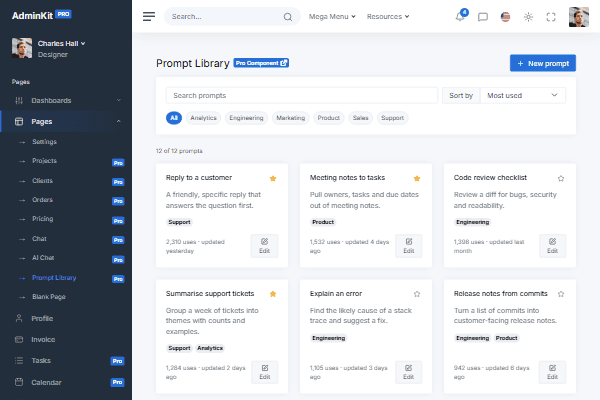This screenshot has width=600, height=400.
Task: Toggle light theme sun icon
Action: (528, 17)
